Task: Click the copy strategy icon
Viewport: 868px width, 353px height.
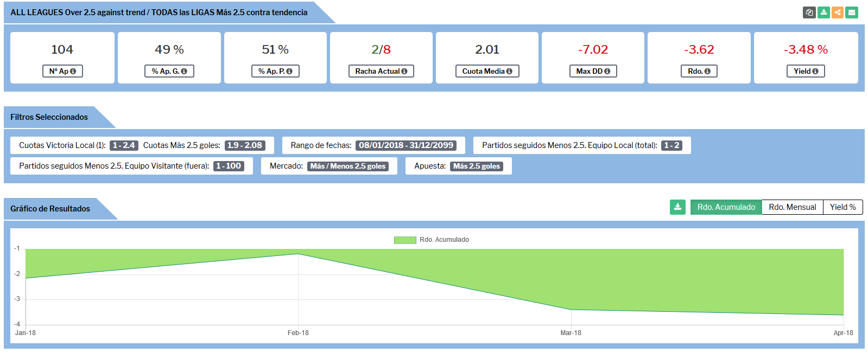Action: [809, 12]
